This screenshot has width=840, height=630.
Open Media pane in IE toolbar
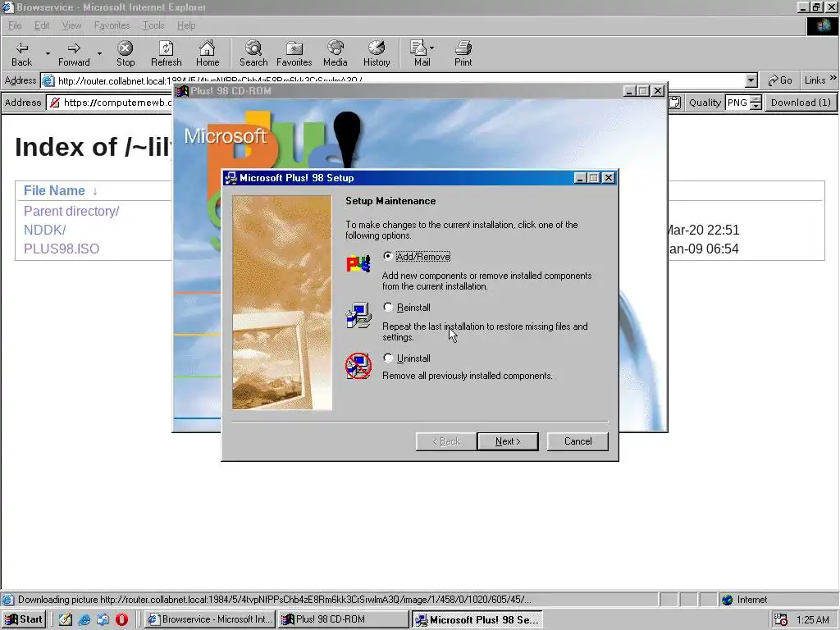tap(336, 54)
